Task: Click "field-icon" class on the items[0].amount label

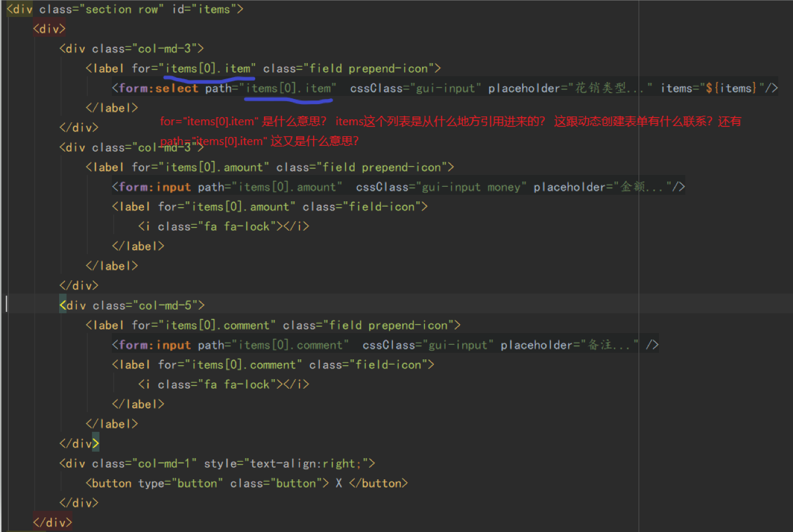Action: click(382, 207)
